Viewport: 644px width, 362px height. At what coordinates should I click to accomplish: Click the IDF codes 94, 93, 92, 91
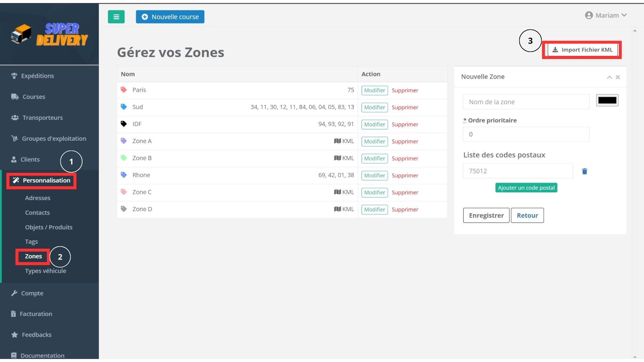pos(336,124)
